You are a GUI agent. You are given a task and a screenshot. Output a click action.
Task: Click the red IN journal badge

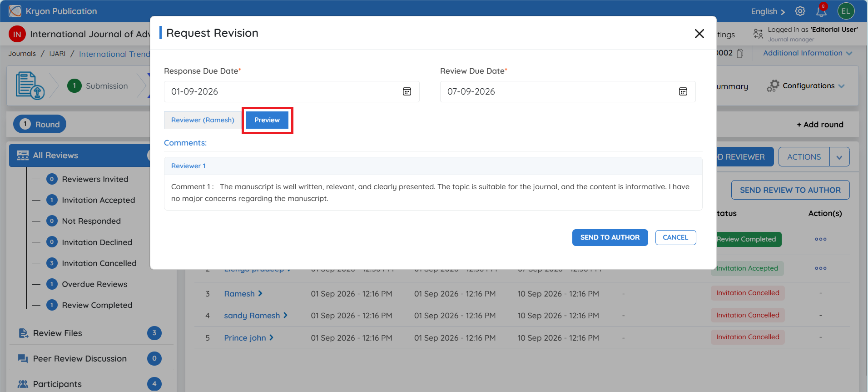(17, 34)
